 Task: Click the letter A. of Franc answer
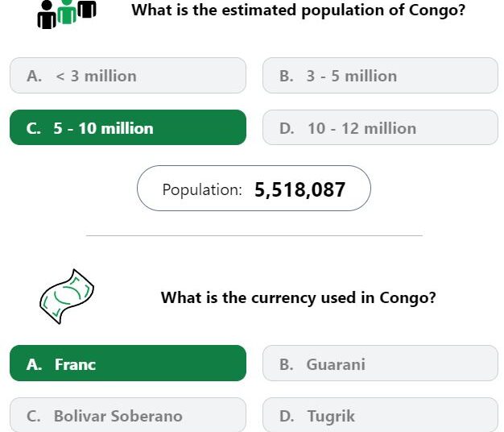pyautogui.click(x=34, y=364)
